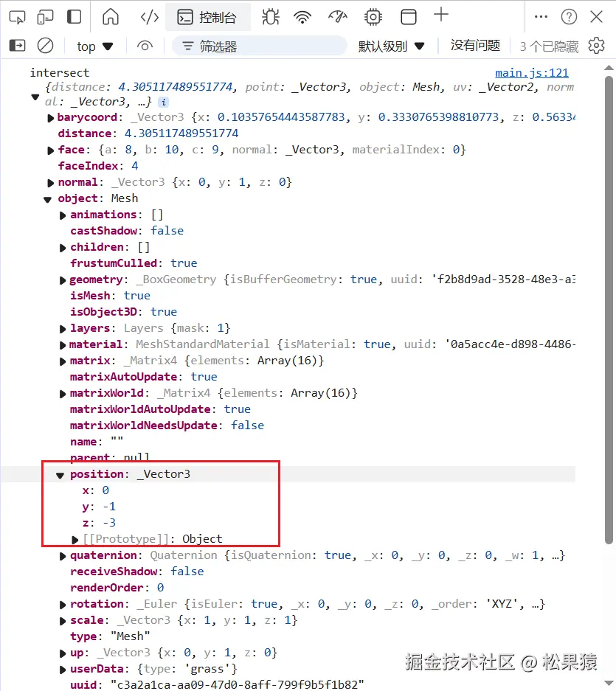Clear the console messages
This screenshot has width=616, height=691.
(x=45, y=46)
